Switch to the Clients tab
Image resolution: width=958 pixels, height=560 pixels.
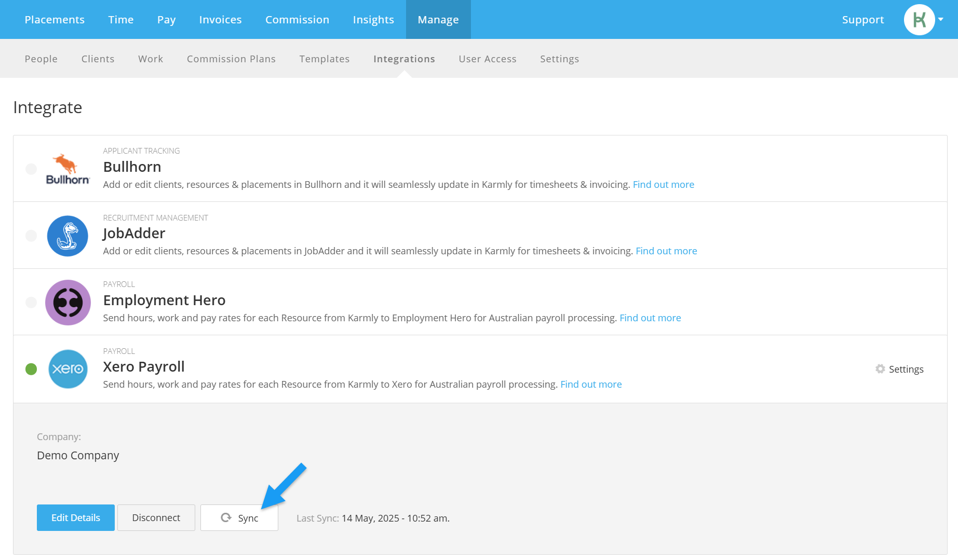(x=98, y=59)
